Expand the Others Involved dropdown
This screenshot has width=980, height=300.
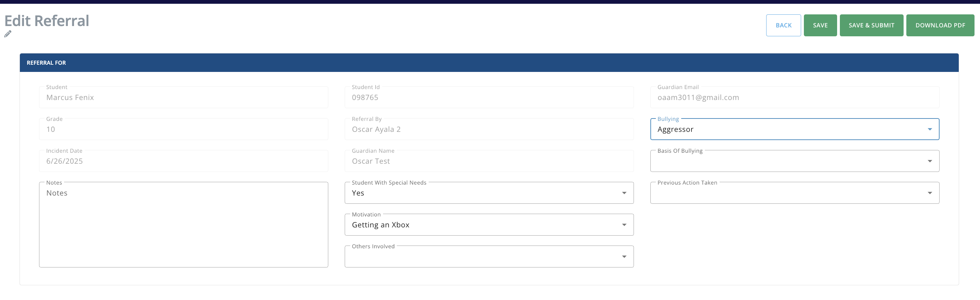489,257
